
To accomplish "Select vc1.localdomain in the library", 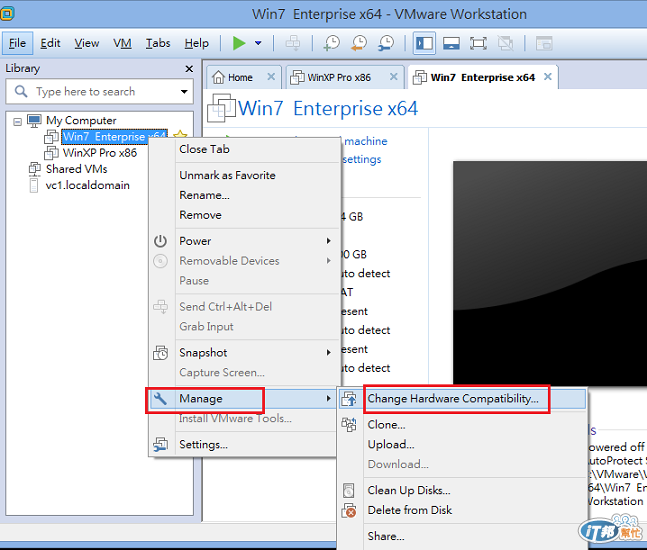I will tap(87, 185).
